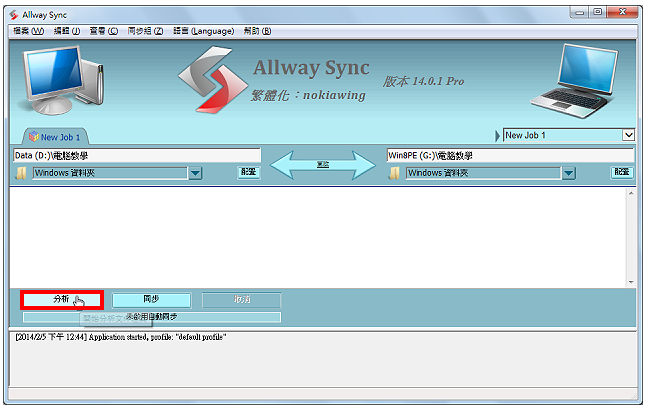Click the greyed 取消 (Cancel) button

click(242, 299)
